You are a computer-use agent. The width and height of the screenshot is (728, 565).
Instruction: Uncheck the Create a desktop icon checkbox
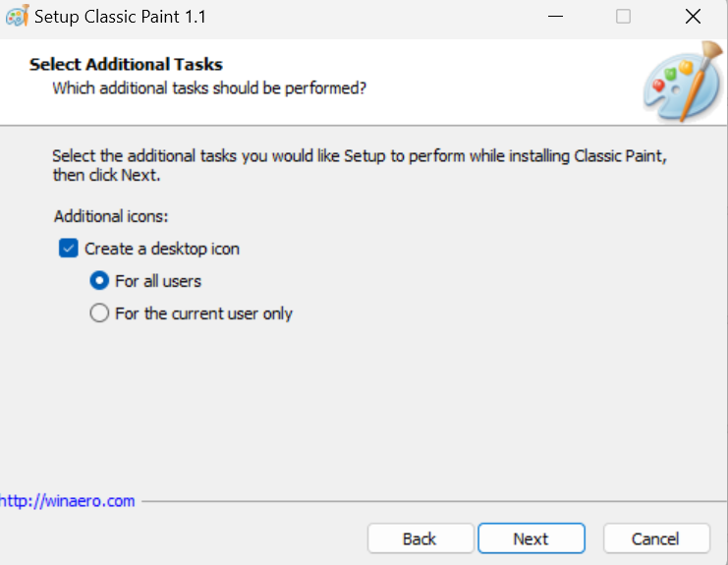tap(68, 249)
